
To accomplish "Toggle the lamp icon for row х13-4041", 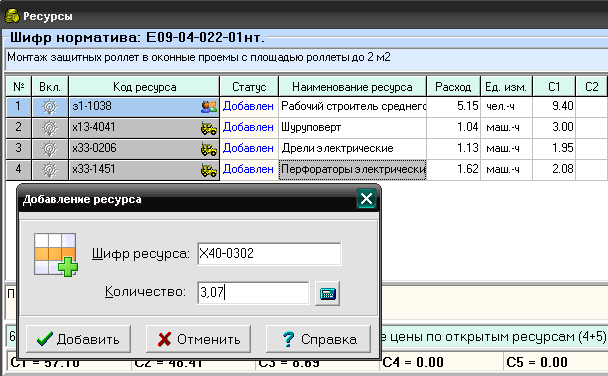I will pyautogui.click(x=50, y=128).
